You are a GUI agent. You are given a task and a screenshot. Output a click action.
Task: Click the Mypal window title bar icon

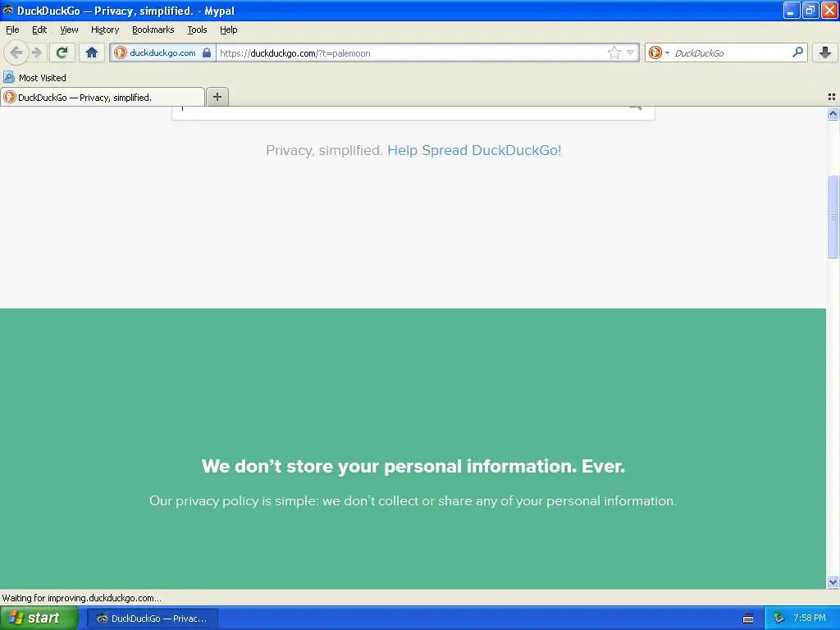[8, 10]
